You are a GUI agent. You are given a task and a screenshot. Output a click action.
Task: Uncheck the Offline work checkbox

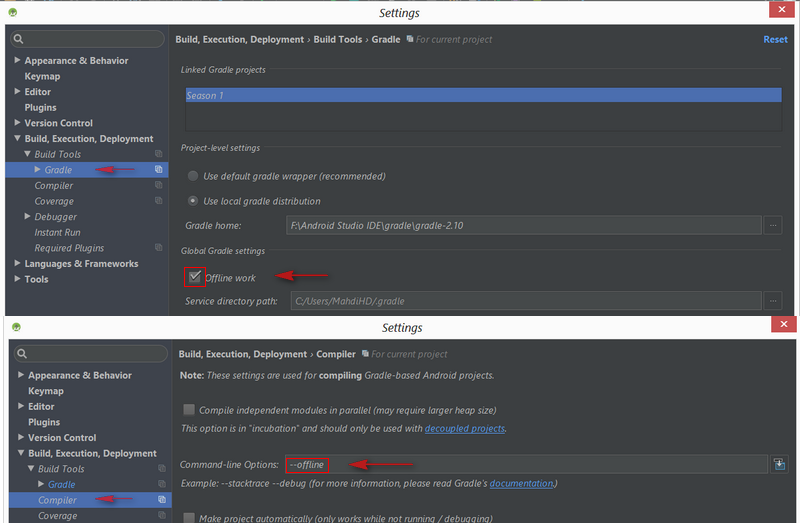pyautogui.click(x=194, y=277)
